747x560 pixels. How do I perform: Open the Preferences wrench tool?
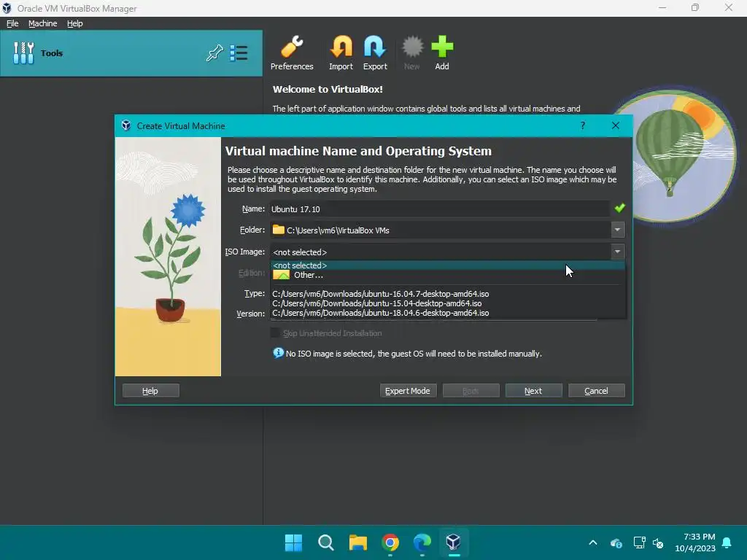[292, 52]
